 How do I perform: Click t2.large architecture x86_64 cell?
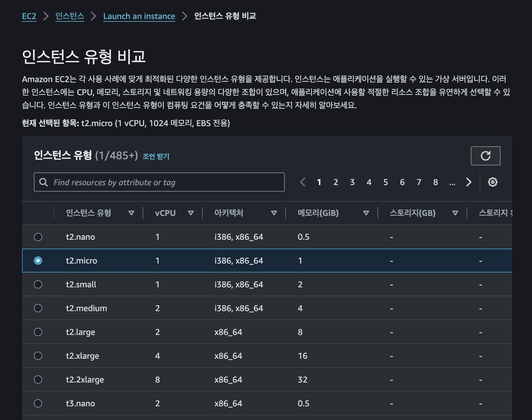pyautogui.click(x=228, y=332)
